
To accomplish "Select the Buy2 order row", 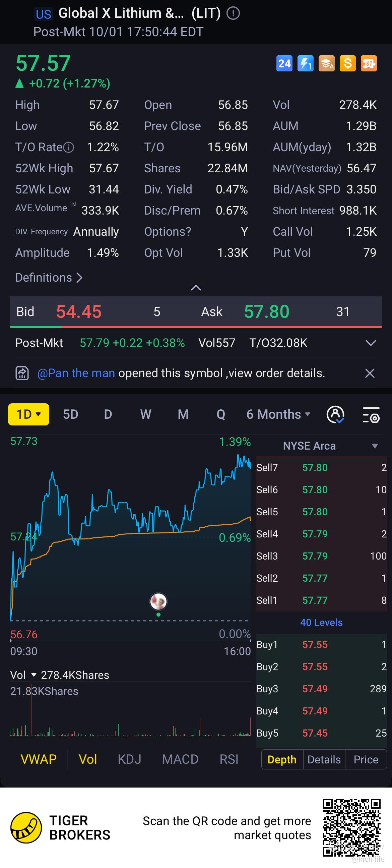I will pos(321,667).
